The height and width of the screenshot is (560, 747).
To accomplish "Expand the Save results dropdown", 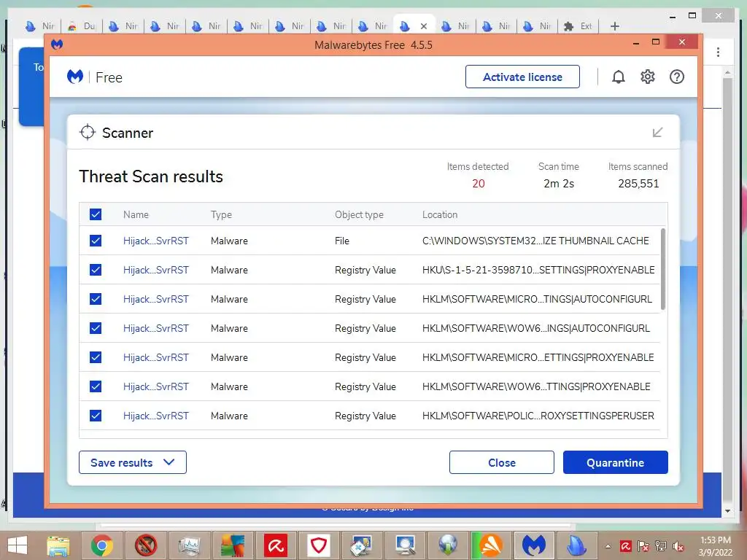I will (x=133, y=462).
